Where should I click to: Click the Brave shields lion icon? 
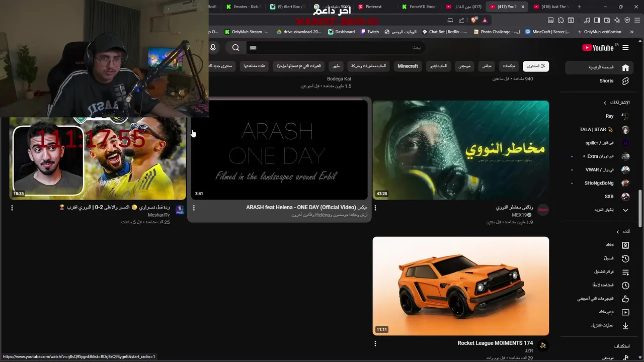click(474, 20)
